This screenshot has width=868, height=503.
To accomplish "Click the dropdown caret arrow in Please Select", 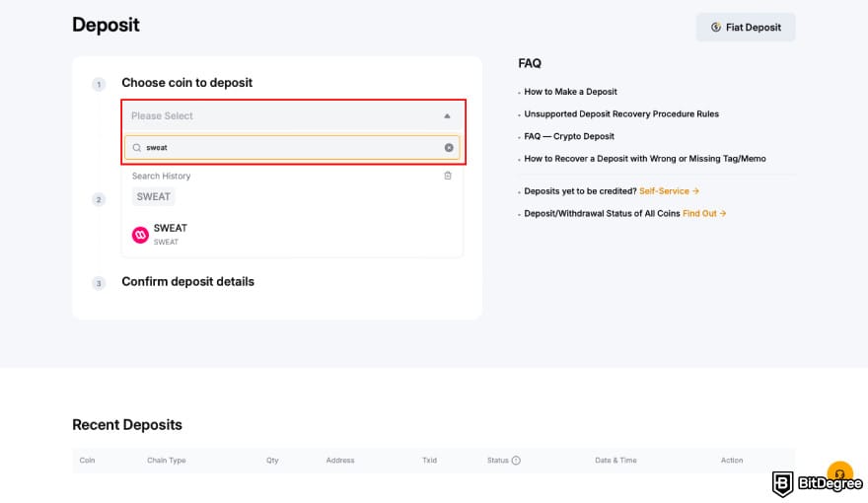I will pos(447,116).
